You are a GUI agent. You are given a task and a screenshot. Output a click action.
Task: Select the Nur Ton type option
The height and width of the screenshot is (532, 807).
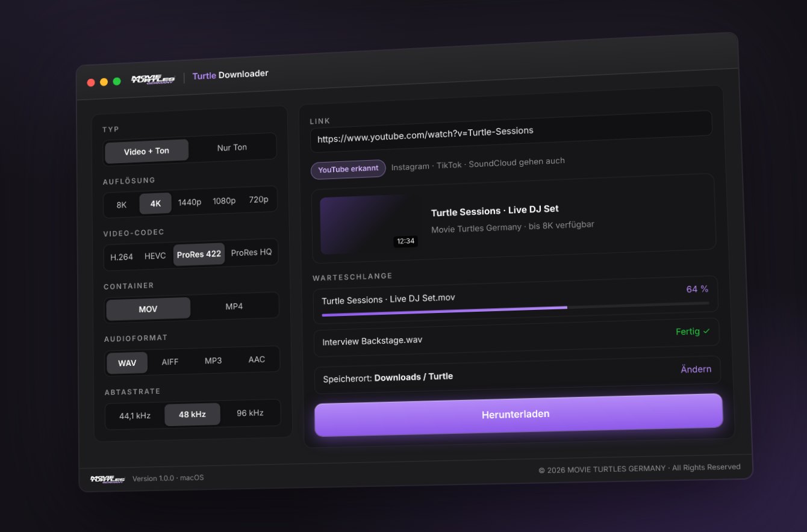tap(232, 147)
